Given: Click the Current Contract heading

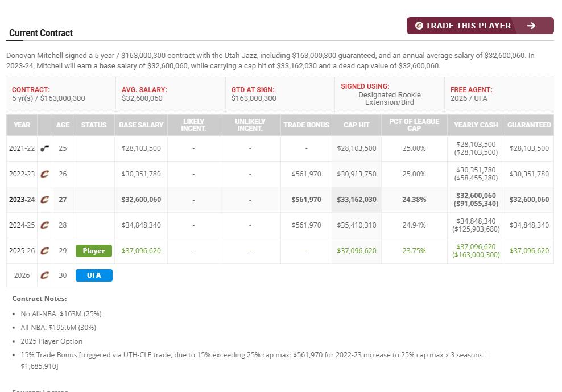Looking at the screenshot, I should pyautogui.click(x=41, y=33).
